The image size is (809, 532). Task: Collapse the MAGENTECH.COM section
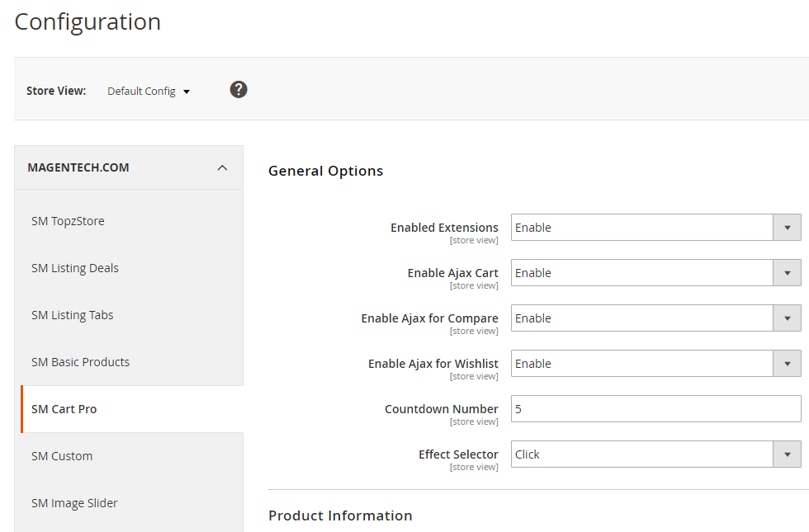pyautogui.click(x=221, y=167)
